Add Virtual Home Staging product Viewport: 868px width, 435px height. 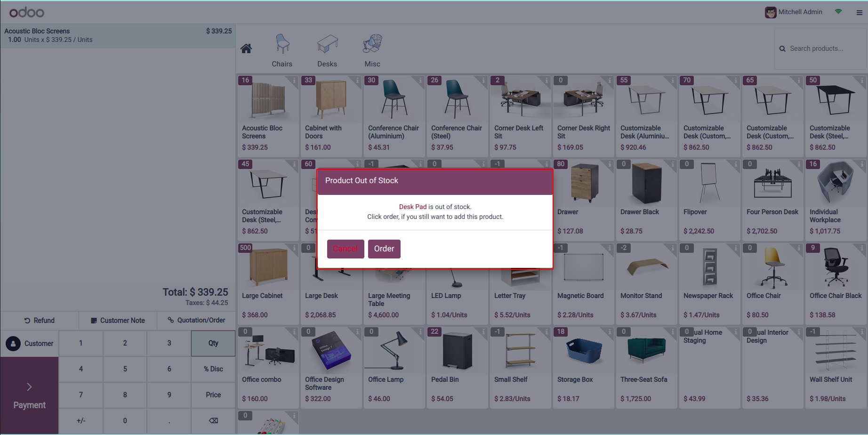click(x=709, y=367)
